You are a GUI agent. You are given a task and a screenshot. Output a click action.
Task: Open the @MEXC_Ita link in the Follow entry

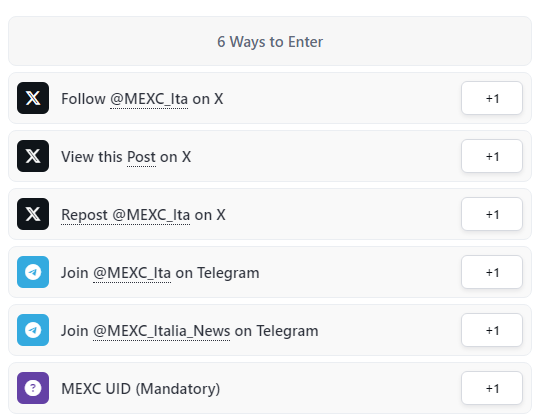coord(149,99)
